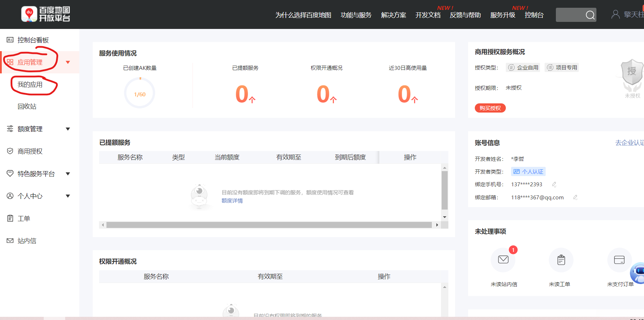Click the 已提额服务 up-arrow icon
644x320 pixels.
252,99
